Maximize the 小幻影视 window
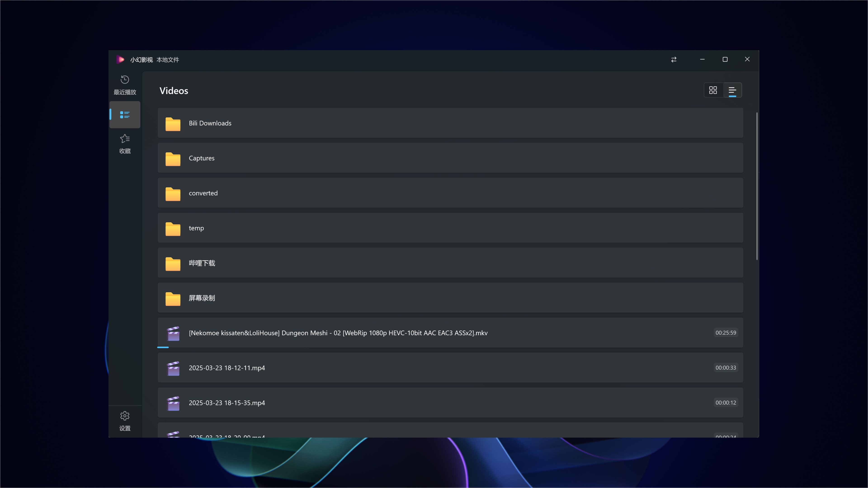This screenshot has height=488, width=868. [725, 60]
